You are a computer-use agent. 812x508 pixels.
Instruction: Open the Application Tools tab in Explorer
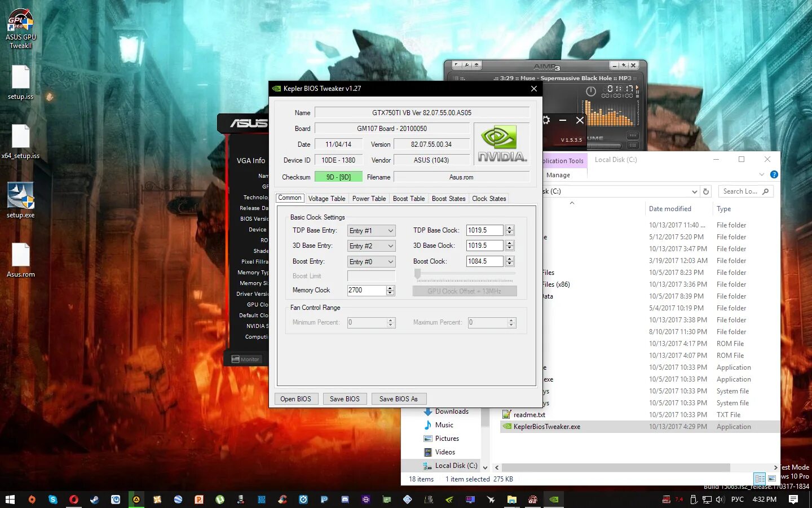(x=564, y=161)
